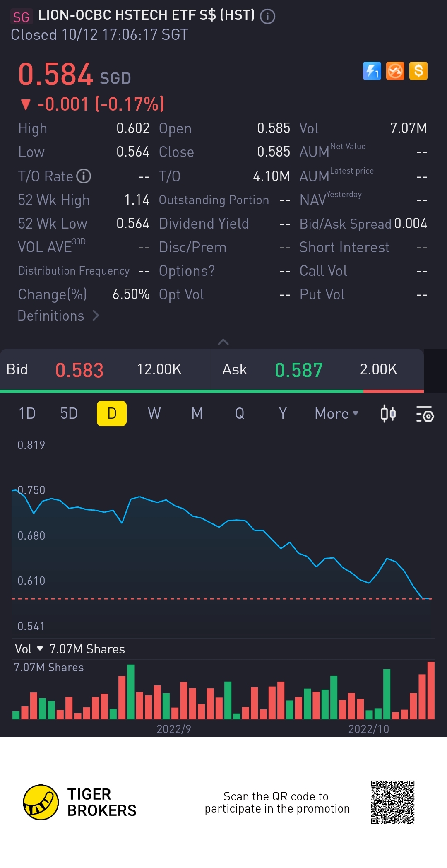
Task: Open the Definitions link
Action: pyautogui.click(x=58, y=316)
